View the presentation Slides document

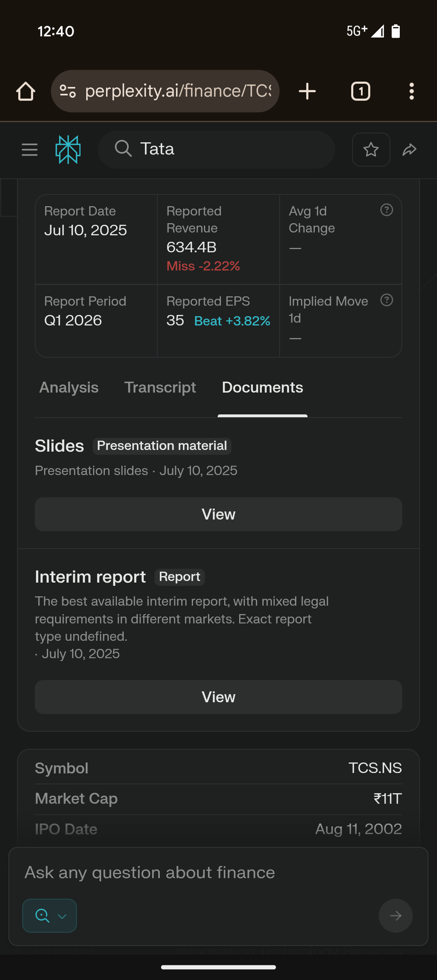point(218,514)
